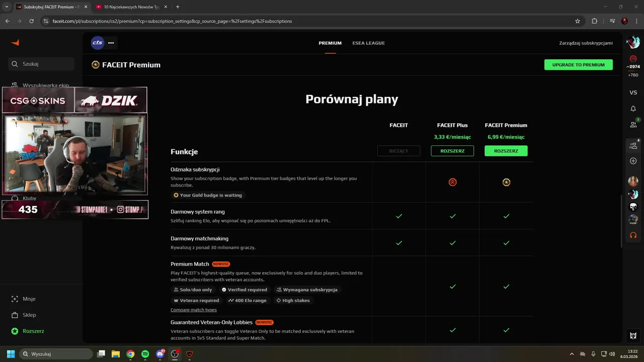Open Misje in the left sidebar
Viewport: 644px width, 362px height.
[29, 299]
